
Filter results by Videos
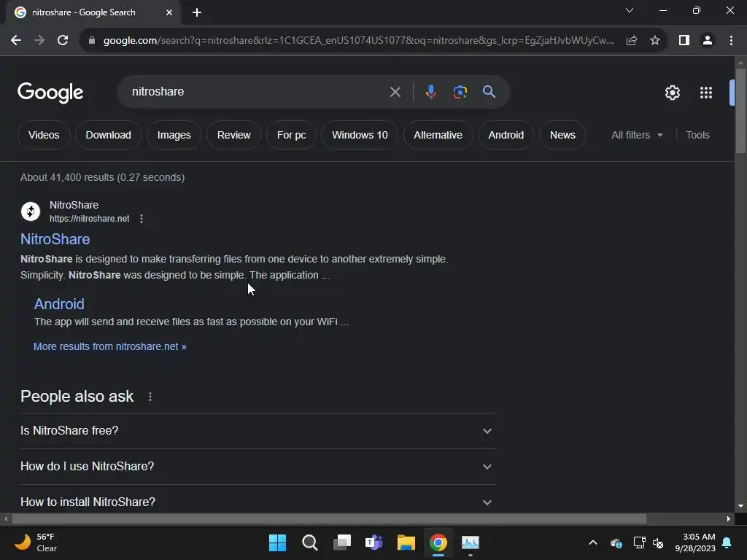tap(44, 135)
